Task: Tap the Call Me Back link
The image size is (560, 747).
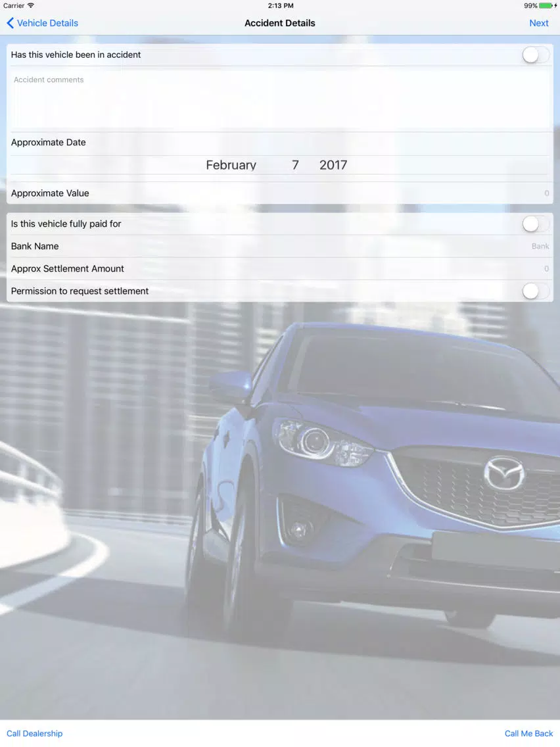Action: (528, 733)
